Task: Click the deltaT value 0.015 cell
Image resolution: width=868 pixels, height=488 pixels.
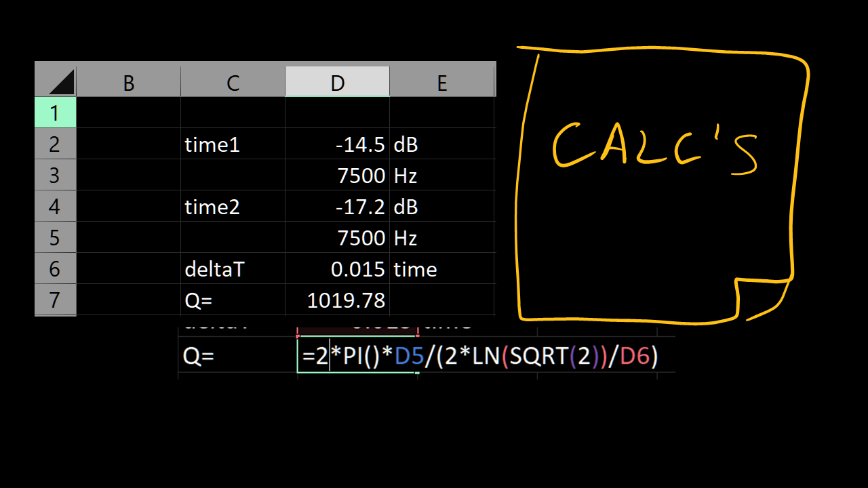Action: 338,268
